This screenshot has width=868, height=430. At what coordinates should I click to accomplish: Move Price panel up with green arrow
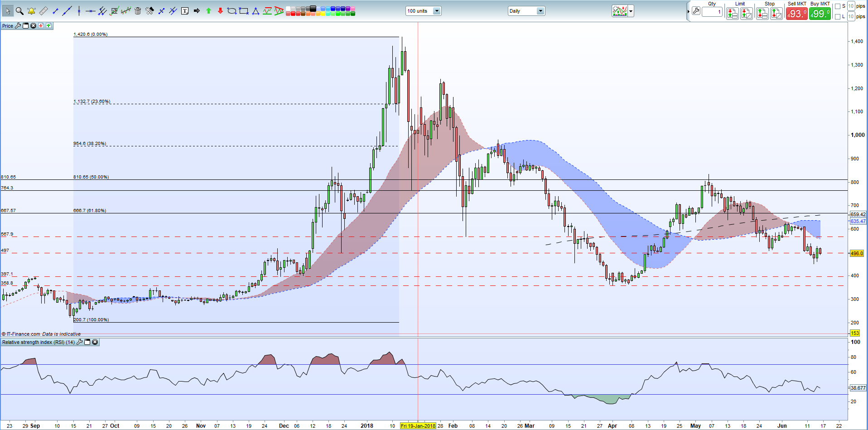48,26
